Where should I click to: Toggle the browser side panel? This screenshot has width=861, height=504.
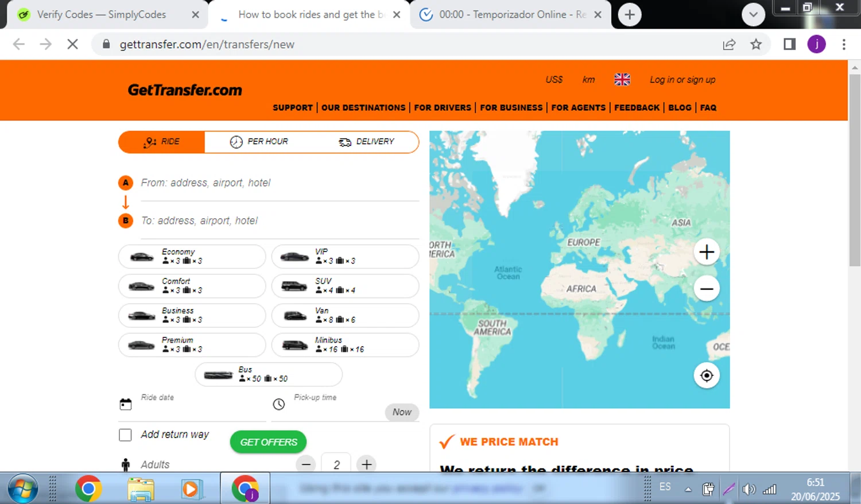789,44
